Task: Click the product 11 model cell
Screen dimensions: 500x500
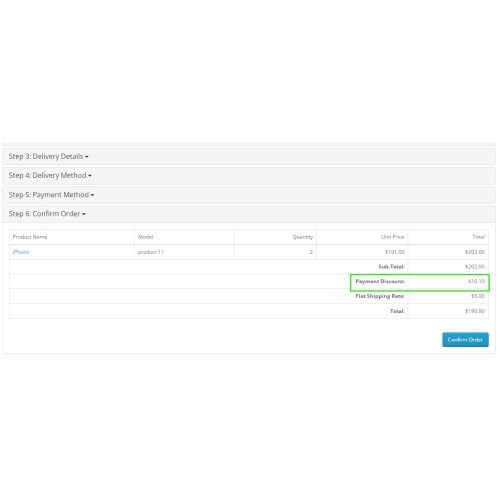Action: (151, 252)
